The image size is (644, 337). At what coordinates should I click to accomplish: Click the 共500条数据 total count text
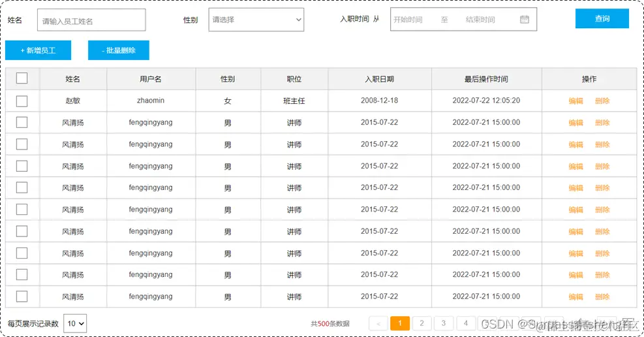pyautogui.click(x=330, y=324)
